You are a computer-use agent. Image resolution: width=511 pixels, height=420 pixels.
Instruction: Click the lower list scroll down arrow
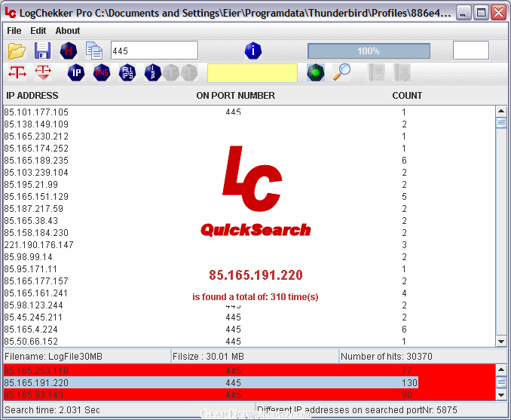click(501, 395)
